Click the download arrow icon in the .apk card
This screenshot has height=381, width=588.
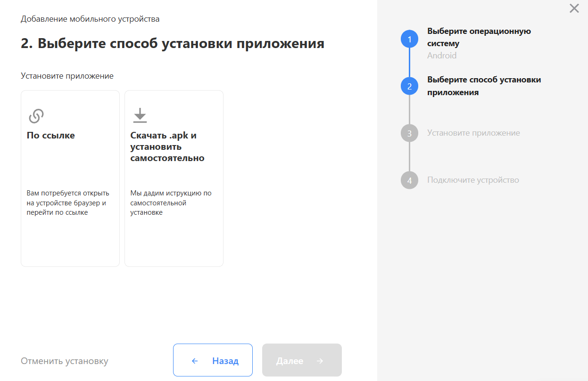point(140,115)
